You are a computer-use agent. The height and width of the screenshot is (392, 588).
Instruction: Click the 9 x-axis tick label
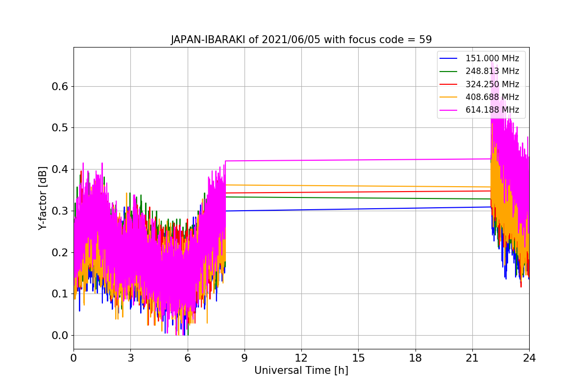(245, 358)
